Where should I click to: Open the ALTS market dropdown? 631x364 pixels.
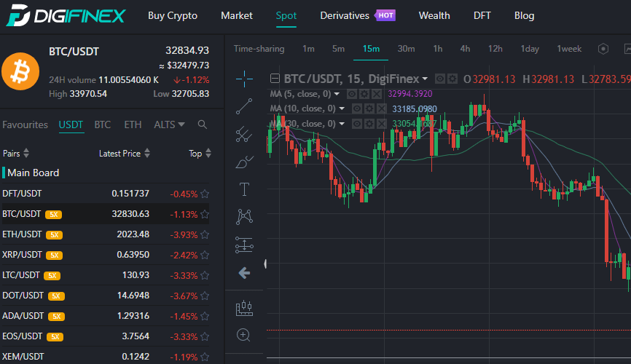169,124
